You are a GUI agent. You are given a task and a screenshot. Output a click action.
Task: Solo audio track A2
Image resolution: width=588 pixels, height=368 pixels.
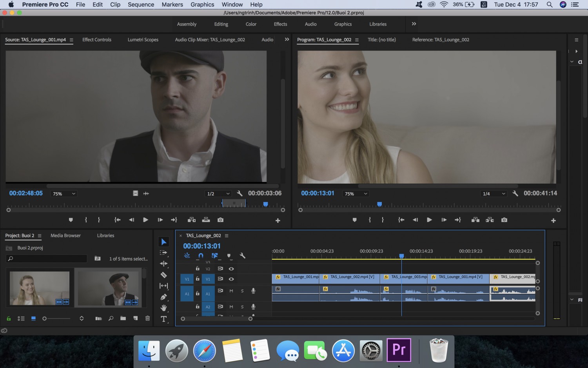click(242, 307)
